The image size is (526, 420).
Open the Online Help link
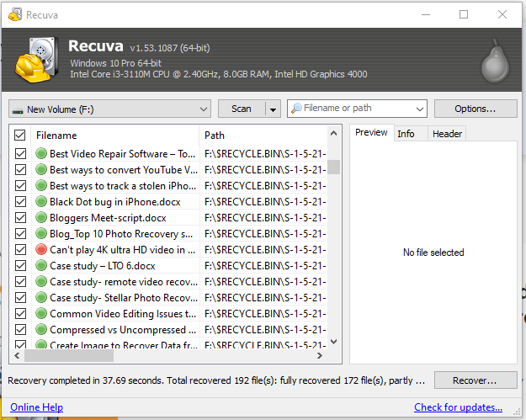click(x=36, y=407)
